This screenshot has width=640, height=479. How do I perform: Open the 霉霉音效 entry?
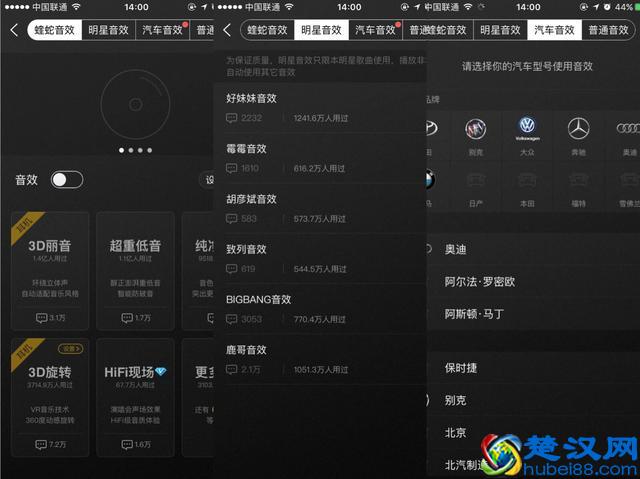320,158
